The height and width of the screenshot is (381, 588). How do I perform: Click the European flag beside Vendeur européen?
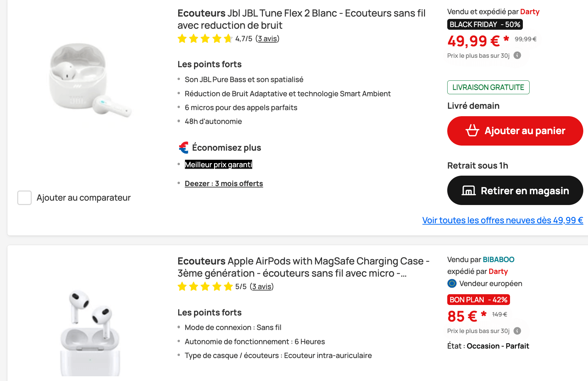pyautogui.click(x=451, y=284)
